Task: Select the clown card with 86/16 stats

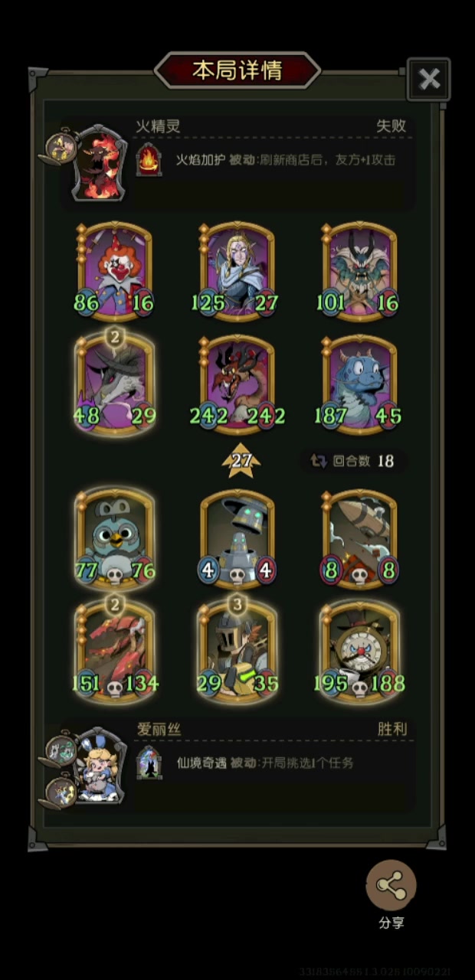Action: 115,271
